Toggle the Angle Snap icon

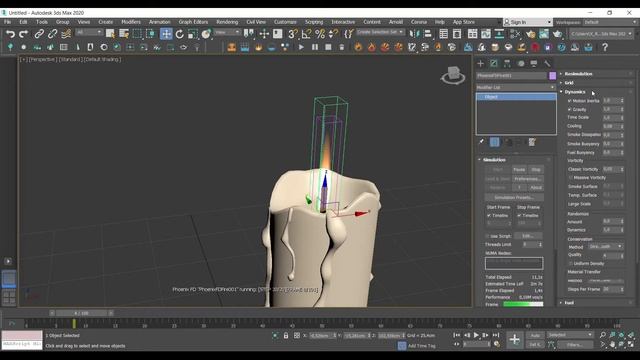306,34
